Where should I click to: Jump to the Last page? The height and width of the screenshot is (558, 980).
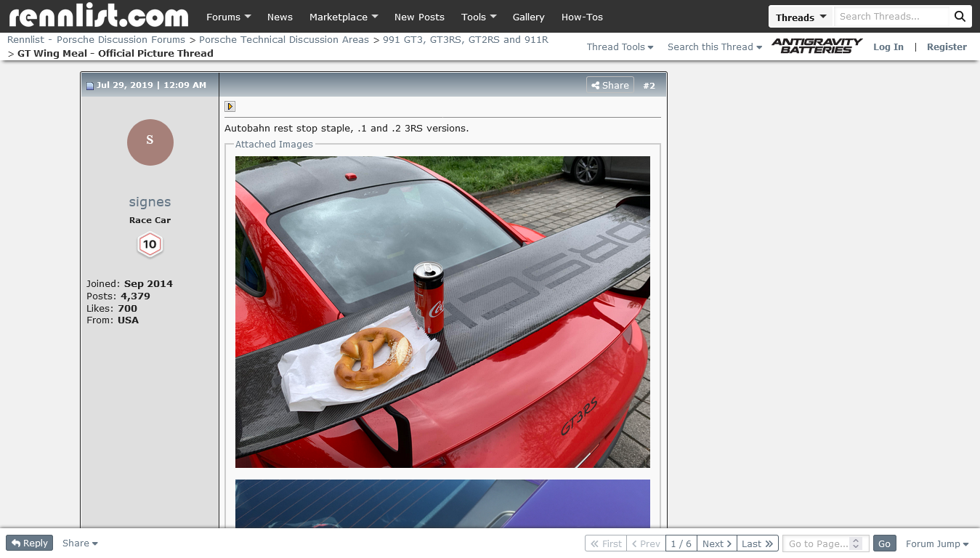(758, 543)
